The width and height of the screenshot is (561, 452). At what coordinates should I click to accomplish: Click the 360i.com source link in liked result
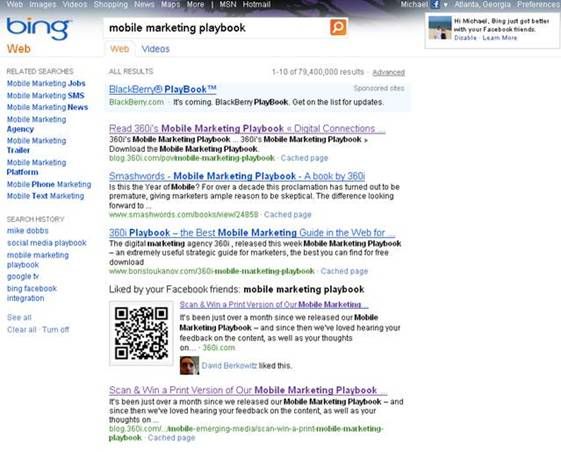(219, 347)
